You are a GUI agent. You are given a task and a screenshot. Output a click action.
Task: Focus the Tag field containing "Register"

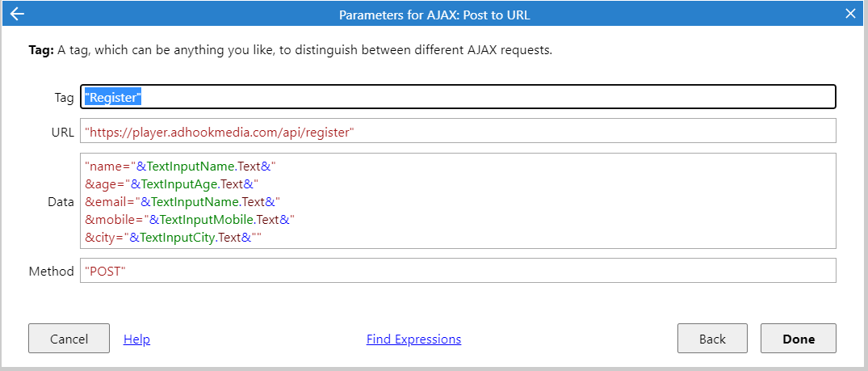(x=458, y=97)
